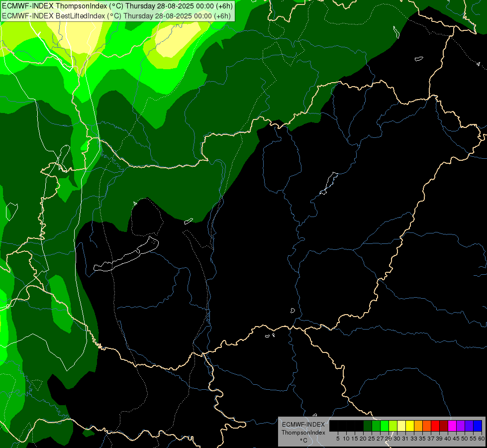Click the legend scale value 20
This screenshot has width=487, height=448.
(x=363, y=439)
